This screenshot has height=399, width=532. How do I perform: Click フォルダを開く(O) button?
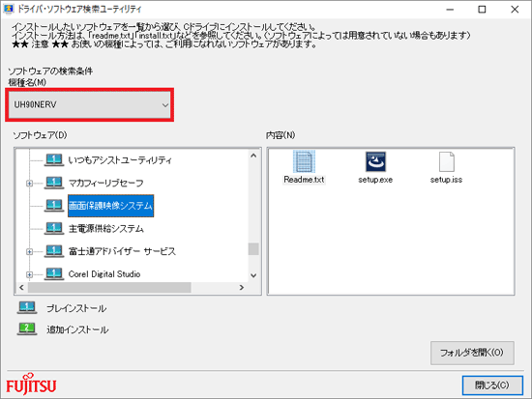click(472, 353)
